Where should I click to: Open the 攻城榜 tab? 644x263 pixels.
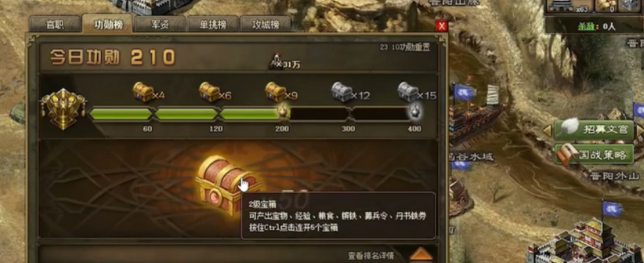(265, 25)
